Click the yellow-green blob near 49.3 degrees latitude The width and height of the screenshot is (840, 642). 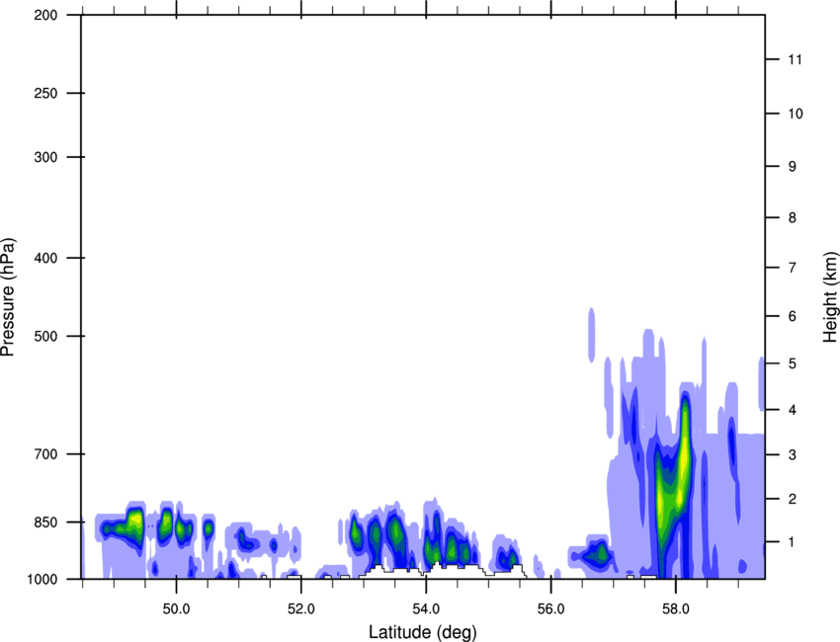tap(135, 521)
